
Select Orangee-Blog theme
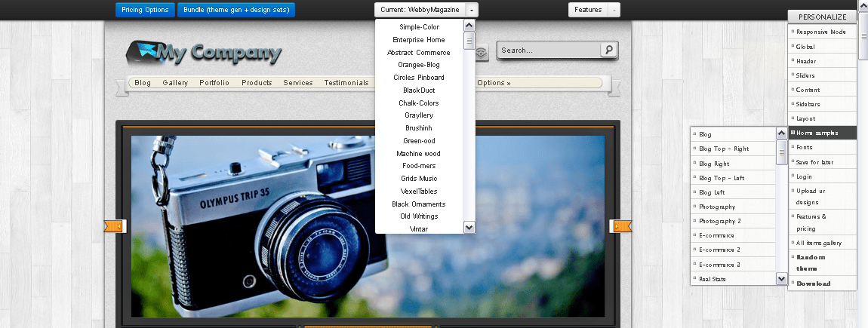pos(419,65)
